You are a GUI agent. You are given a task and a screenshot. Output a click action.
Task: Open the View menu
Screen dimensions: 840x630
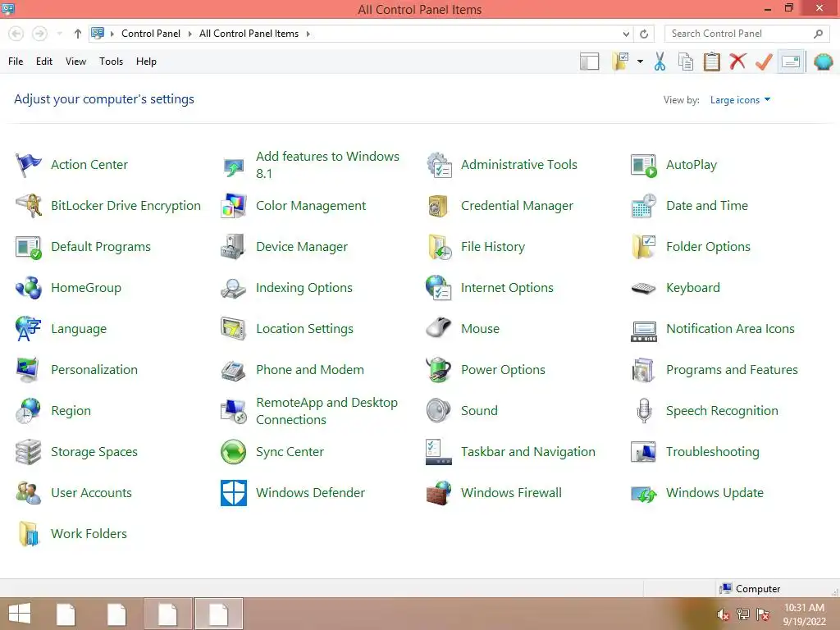(75, 62)
